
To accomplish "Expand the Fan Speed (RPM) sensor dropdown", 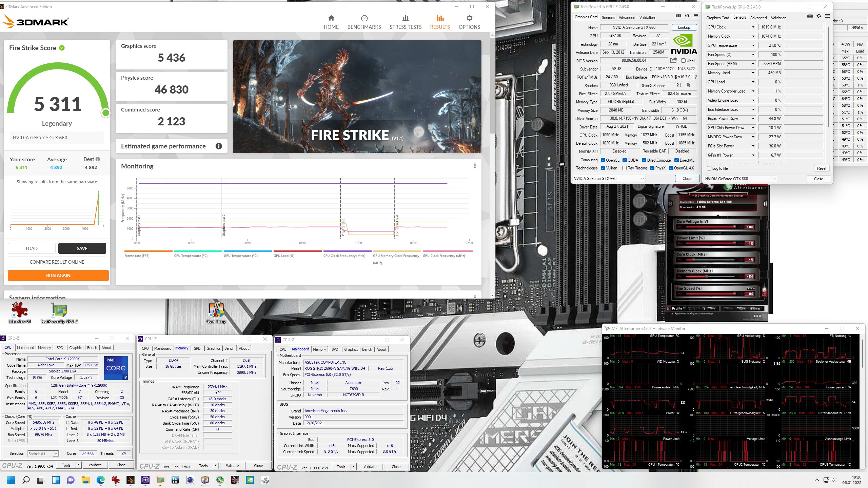I will 753,64.
